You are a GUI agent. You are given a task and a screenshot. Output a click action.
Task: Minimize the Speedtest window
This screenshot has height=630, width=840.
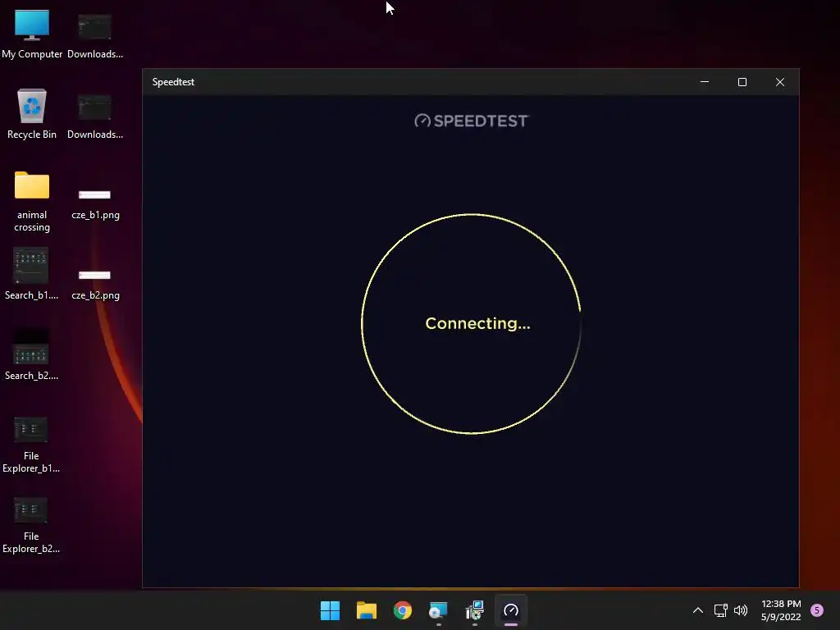pos(705,82)
